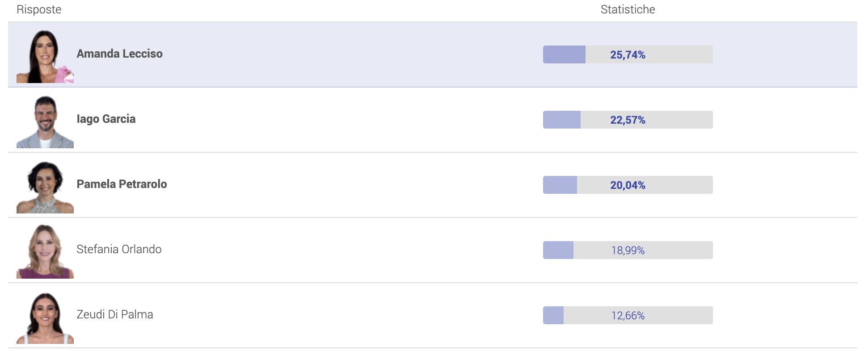Viewport: 868px width, 351px height.
Task: Click the 20,04% progress bar
Action: (628, 185)
